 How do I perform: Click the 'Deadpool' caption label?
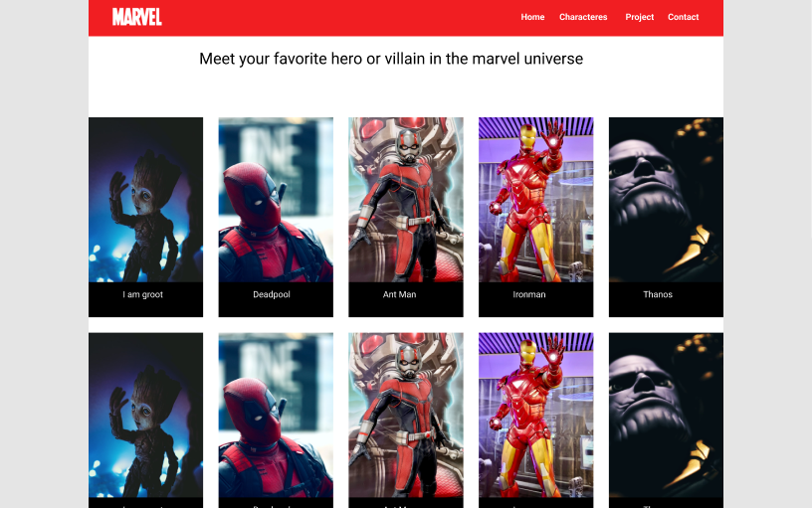coord(272,294)
